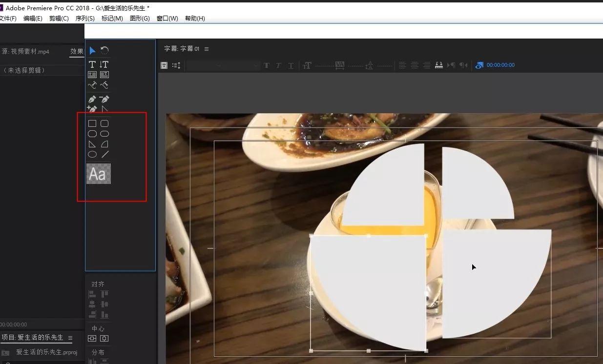The image size is (603, 364).
Task: Select the Rotation tool
Action: 104,50
